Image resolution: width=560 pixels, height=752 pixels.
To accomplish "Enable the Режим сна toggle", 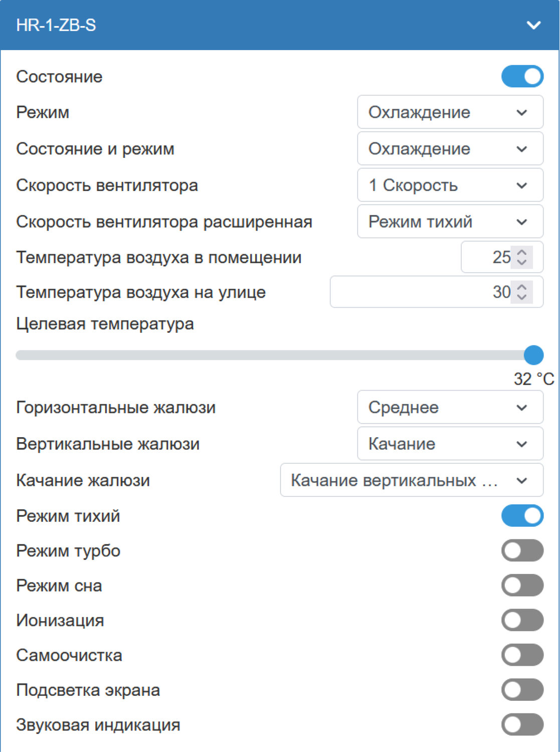I will (522, 585).
